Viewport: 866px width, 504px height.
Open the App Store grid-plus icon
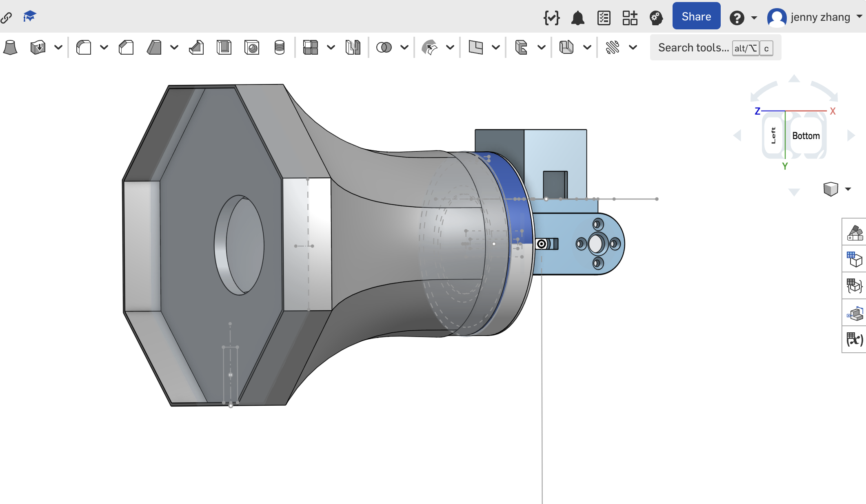click(x=630, y=18)
